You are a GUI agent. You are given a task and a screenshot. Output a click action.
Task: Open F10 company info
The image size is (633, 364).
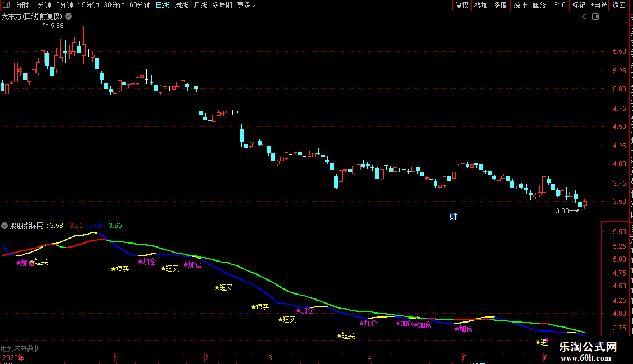pos(560,5)
